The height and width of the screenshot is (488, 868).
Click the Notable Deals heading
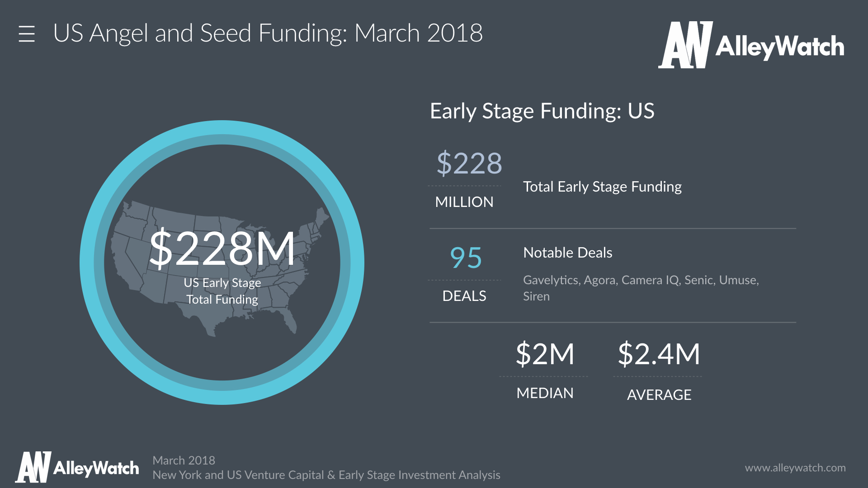(567, 253)
